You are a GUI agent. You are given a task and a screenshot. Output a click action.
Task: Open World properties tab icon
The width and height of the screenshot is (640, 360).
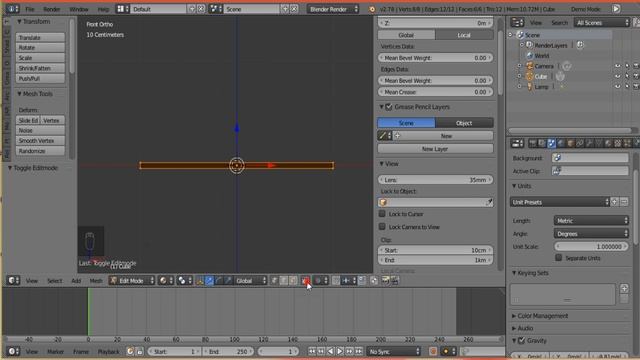560,143
